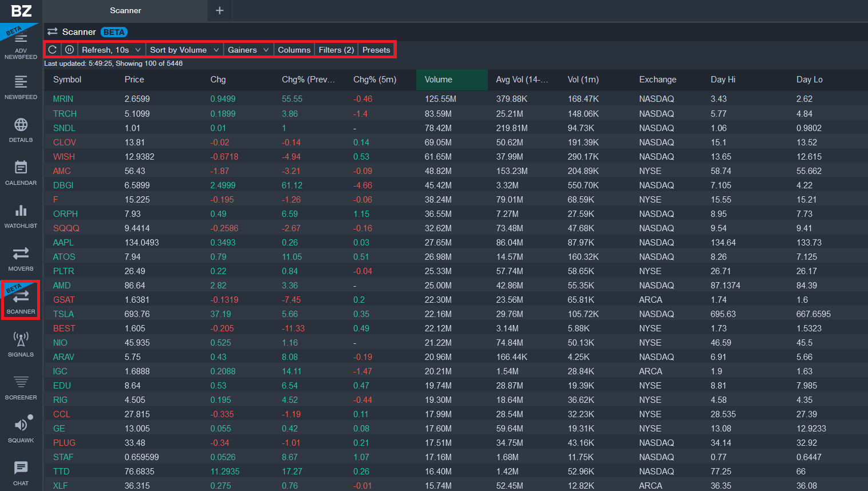The width and height of the screenshot is (868, 491).
Task: Open the NIO ticker symbol
Action: [60, 343]
